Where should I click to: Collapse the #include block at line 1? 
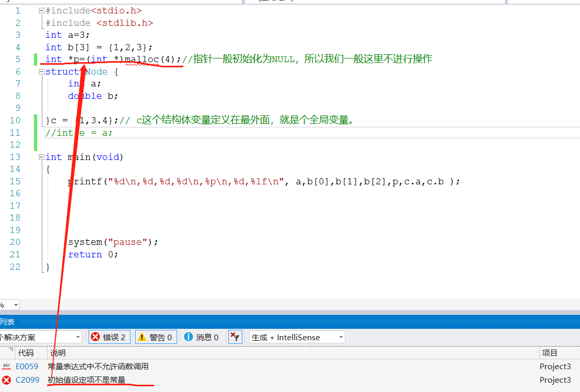[41, 11]
